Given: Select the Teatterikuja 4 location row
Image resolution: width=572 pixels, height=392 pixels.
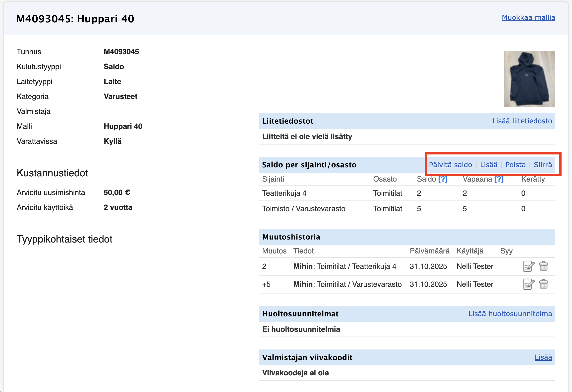Looking at the screenshot, I should point(284,193).
